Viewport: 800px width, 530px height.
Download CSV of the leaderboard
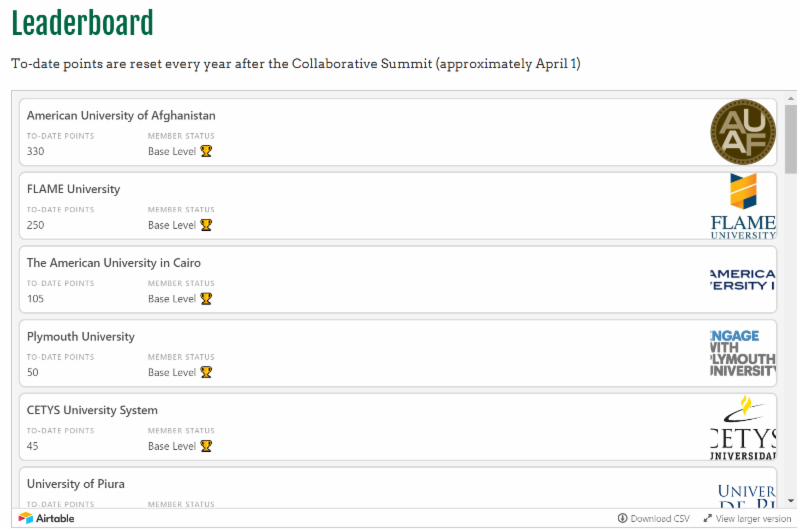click(654, 518)
